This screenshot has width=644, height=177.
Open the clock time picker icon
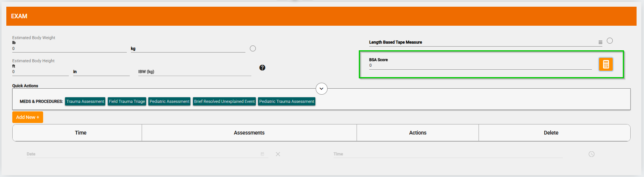(592, 154)
